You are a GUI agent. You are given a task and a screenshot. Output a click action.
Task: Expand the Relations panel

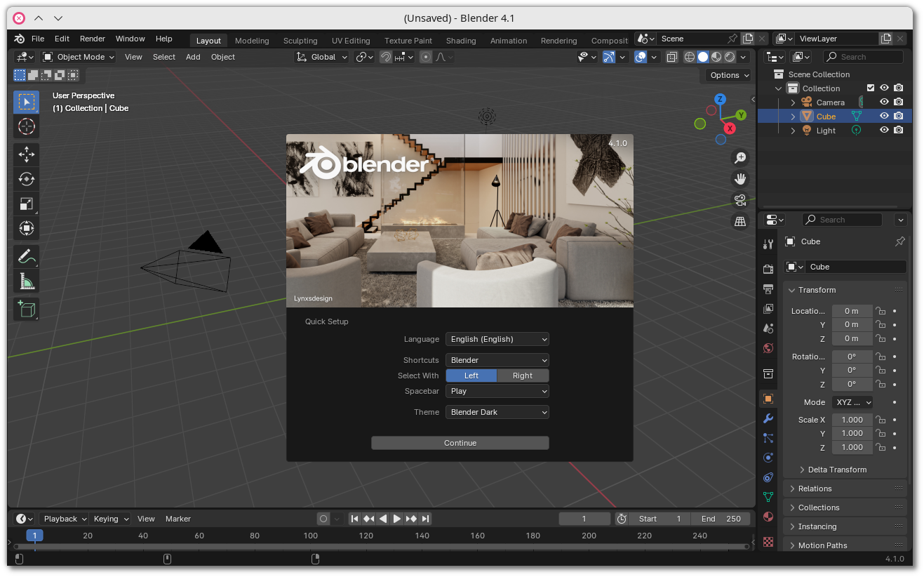point(845,489)
